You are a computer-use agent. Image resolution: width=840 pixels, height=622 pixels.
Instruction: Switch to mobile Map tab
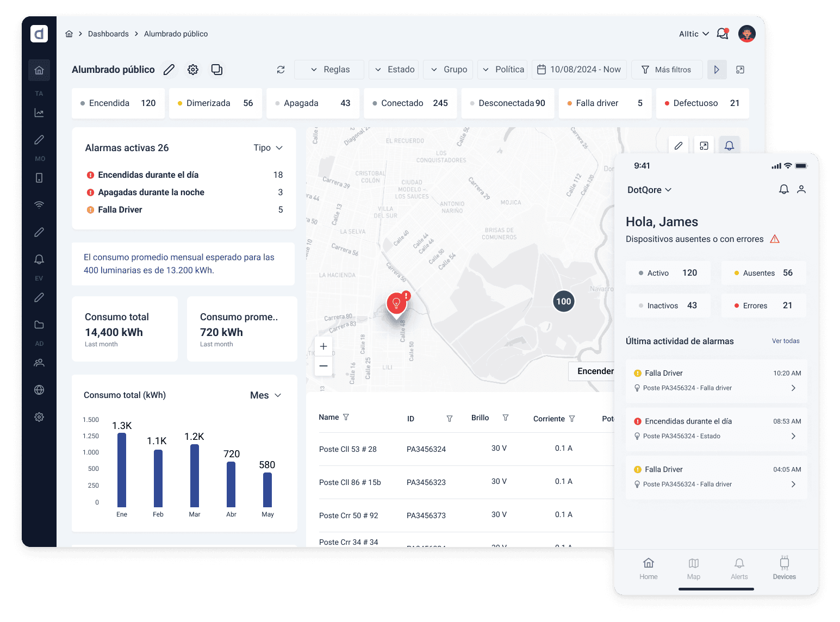(694, 569)
